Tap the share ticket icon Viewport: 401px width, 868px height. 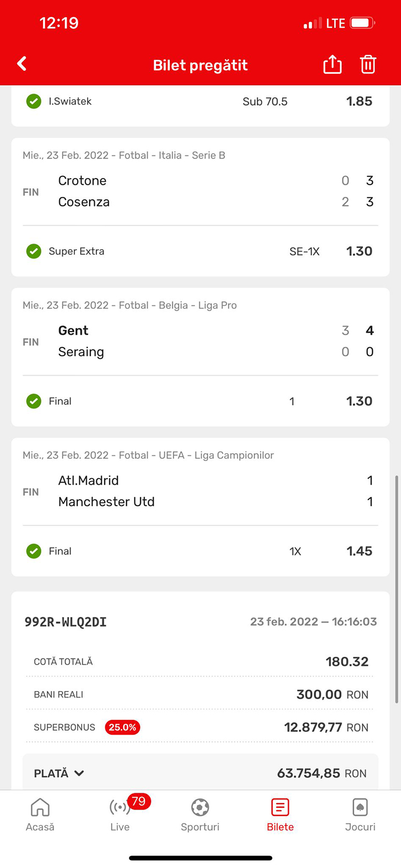pyautogui.click(x=332, y=65)
